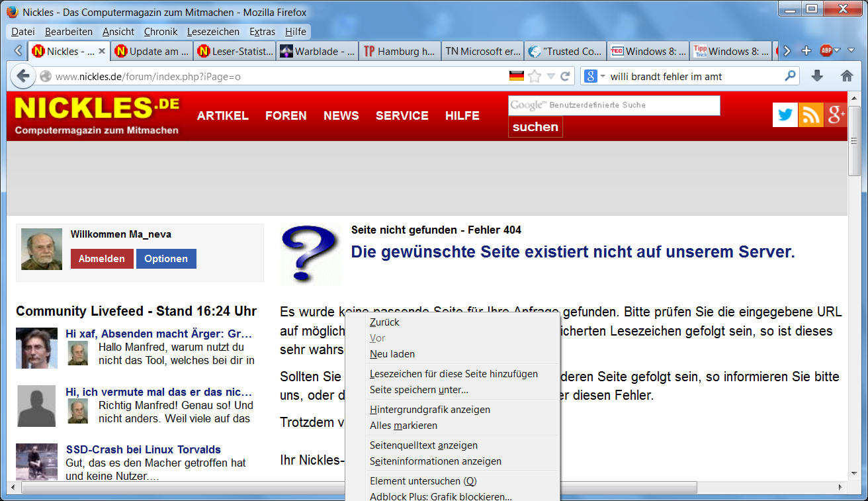The height and width of the screenshot is (501, 868).
Task: Click the blue question mark image
Action: coord(310,255)
